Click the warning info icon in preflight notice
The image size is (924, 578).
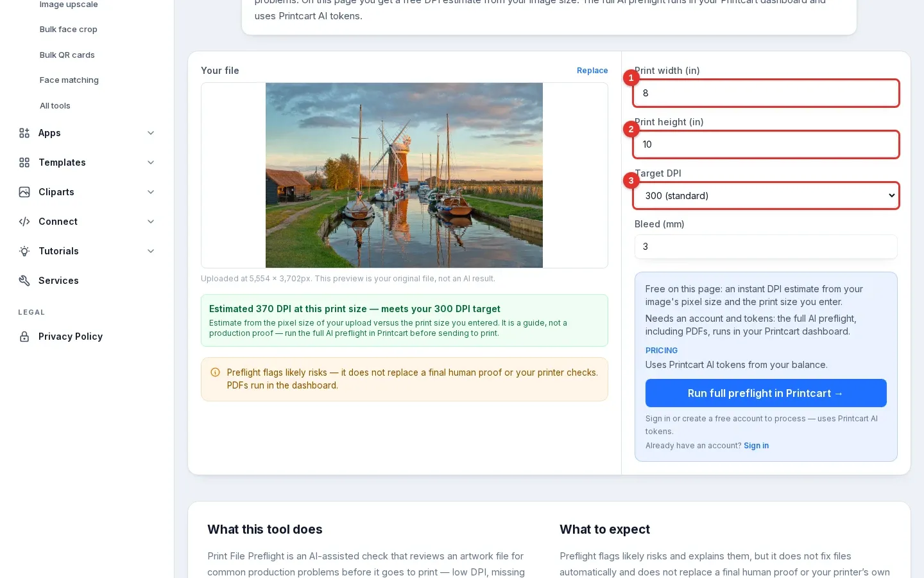click(x=216, y=372)
